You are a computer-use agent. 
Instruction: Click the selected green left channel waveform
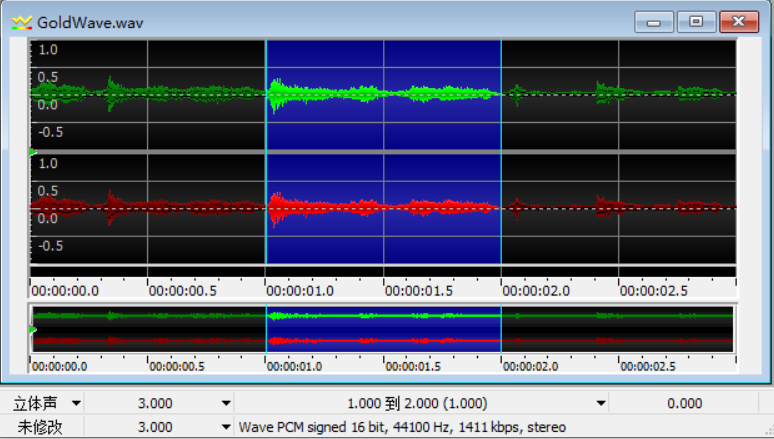pos(383,95)
